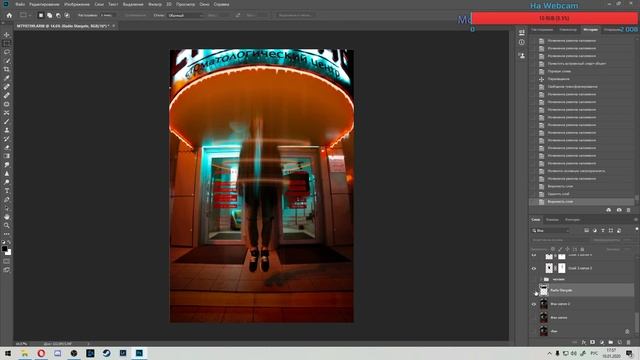Switch to the Каналы tab

point(552,220)
